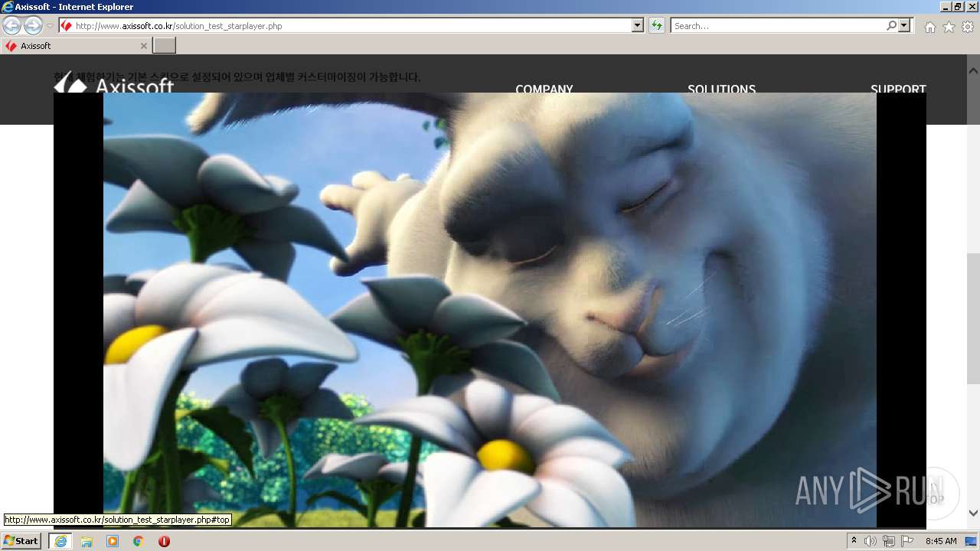The image size is (980, 551).
Task: Click the browser Forward arrow button
Action: coord(33,25)
